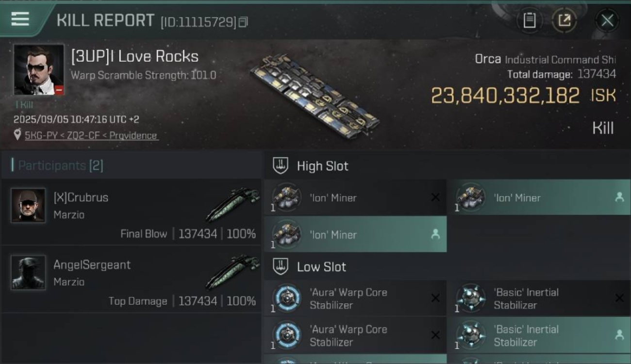Open I Love Rocks pilot portrait
Viewport: 631px width, 364px height.
39,70
